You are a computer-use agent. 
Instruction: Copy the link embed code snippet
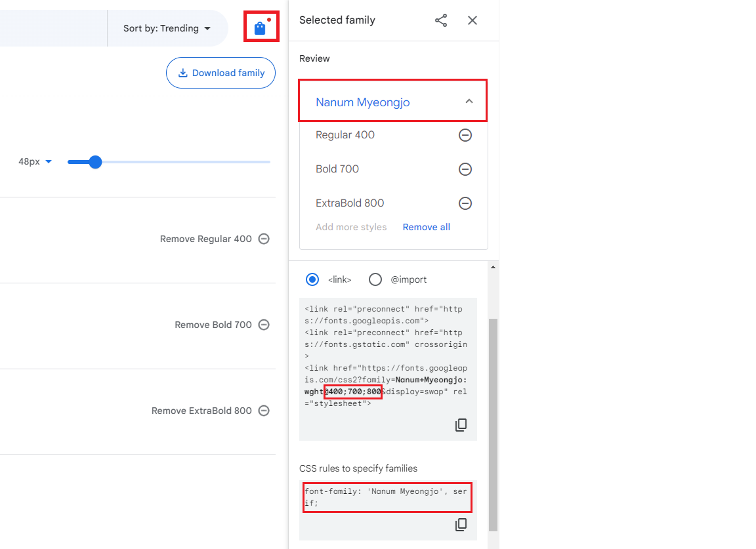click(461, 424)
